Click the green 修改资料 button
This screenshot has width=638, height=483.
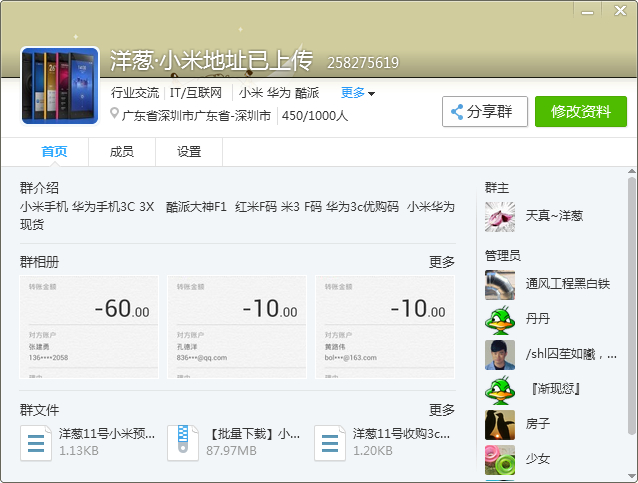(581, 111)
